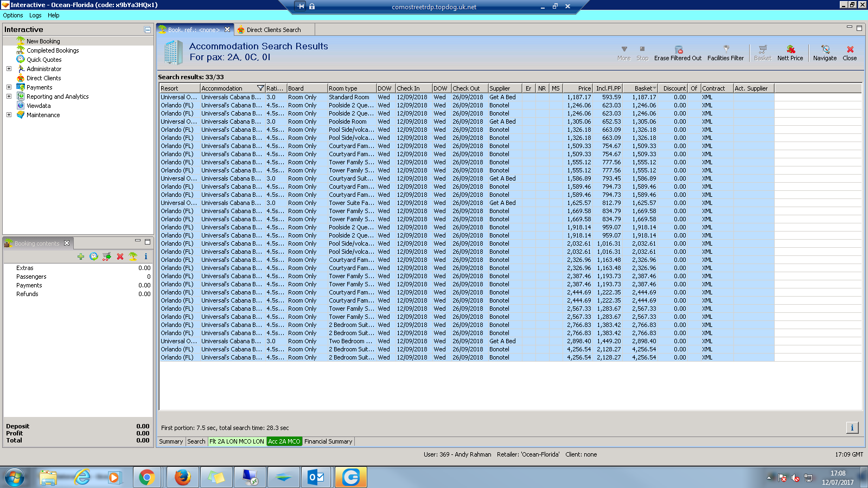The image size is (868, 488).
Task: Click the Stop toolbar button
Action: click(x=642, y=53)
